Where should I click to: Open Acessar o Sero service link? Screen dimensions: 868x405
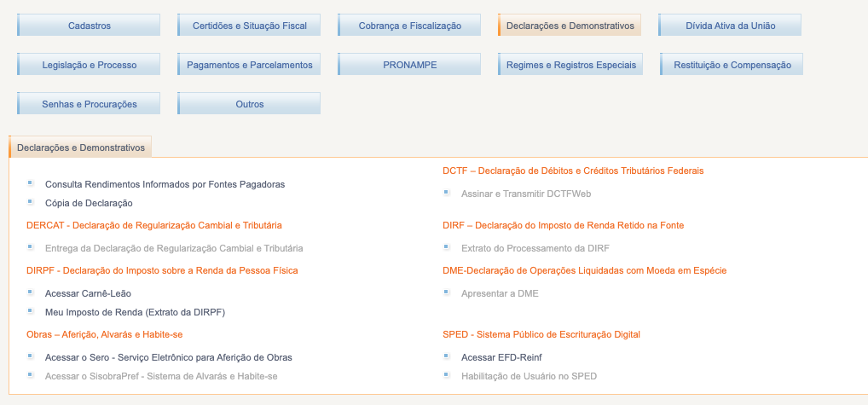pos(168,357)
